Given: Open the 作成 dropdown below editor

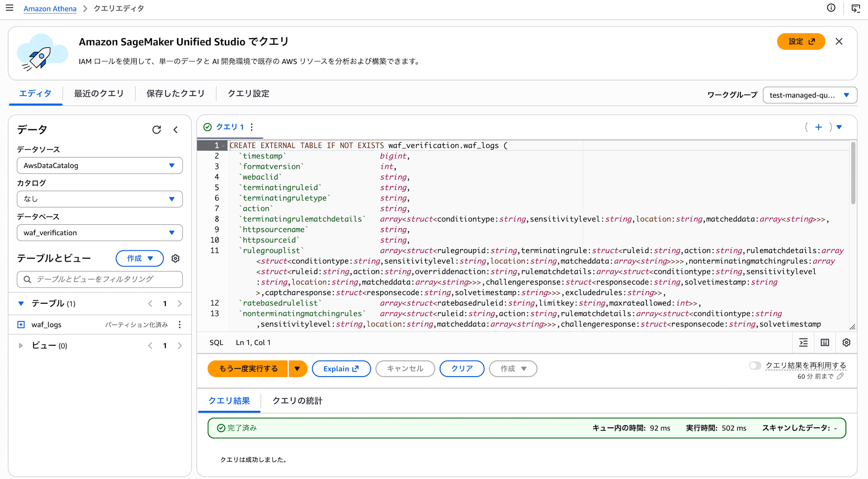Looking at the screenshot, I should click(513, 368).
